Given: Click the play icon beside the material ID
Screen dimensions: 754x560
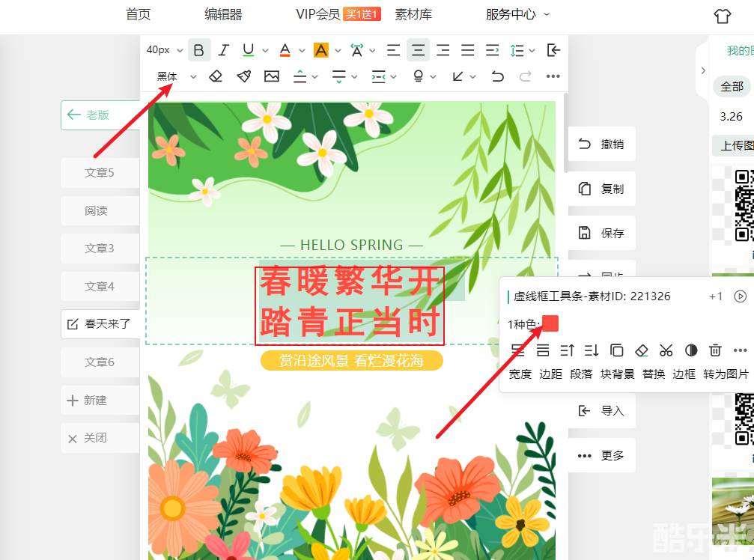Looking at the screenshot, I should click(x=741, y=296).
